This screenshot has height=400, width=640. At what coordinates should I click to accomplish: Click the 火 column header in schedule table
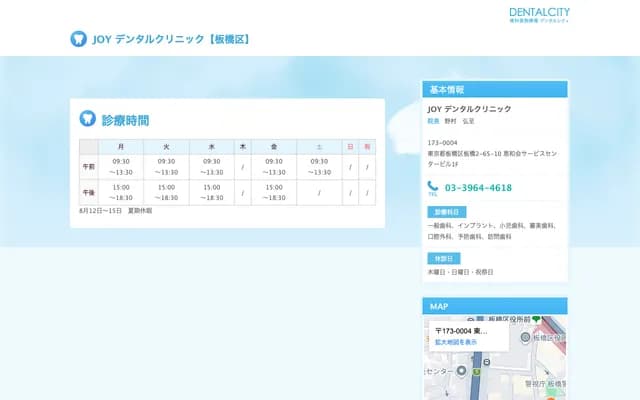click(166, 147)
